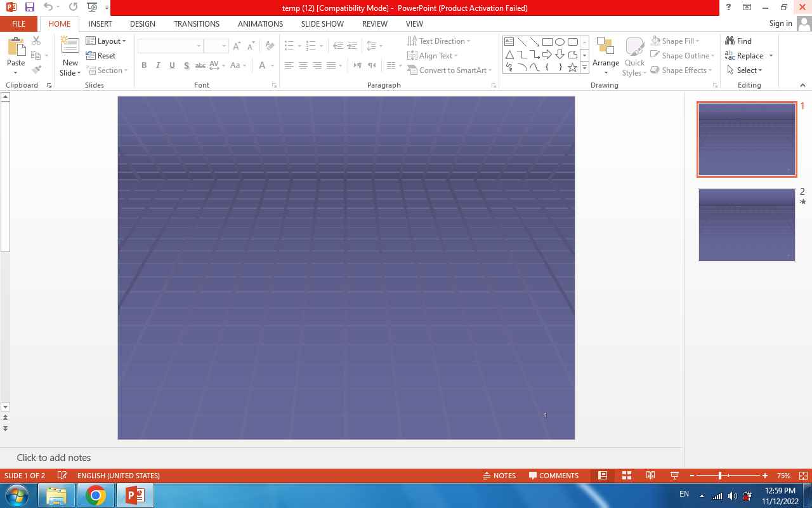Viewport: 812px width, 508px height.
Task: Open the DESIGN ribbon tab
Action: tap(142, 23)
